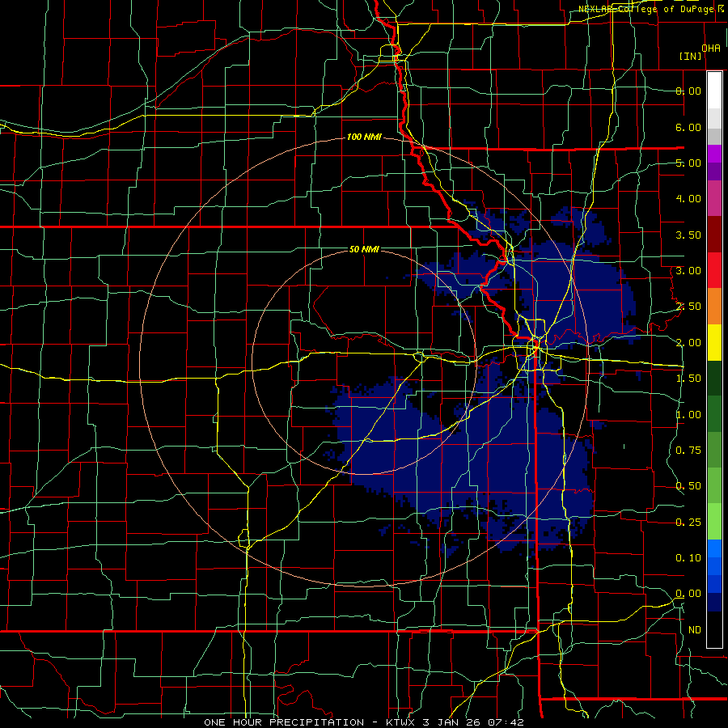Pick the yellow legend swatch
The height and width of the screenshot is (728, 728).
(714, 342)
